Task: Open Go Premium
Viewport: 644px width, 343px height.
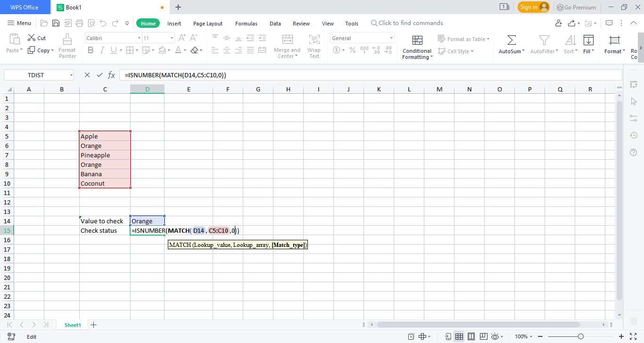Action: pyautogui.click(x=576, y=7)
